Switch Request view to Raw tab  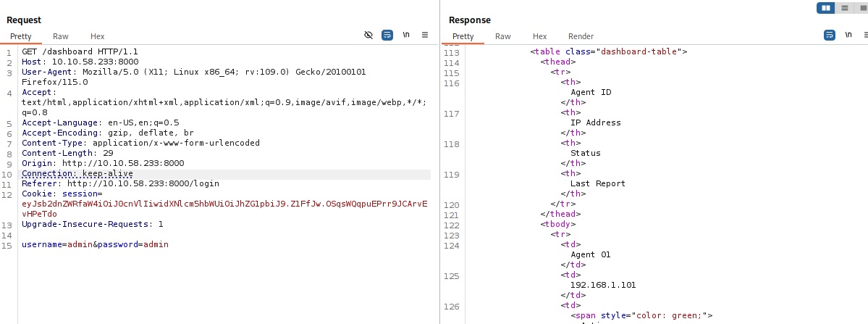tap(61, 36)
